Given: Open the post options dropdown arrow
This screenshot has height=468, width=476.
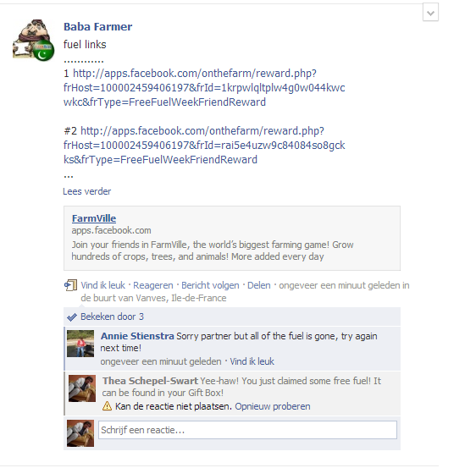Looking at the screenshot, I should click(x=430, y=13).
